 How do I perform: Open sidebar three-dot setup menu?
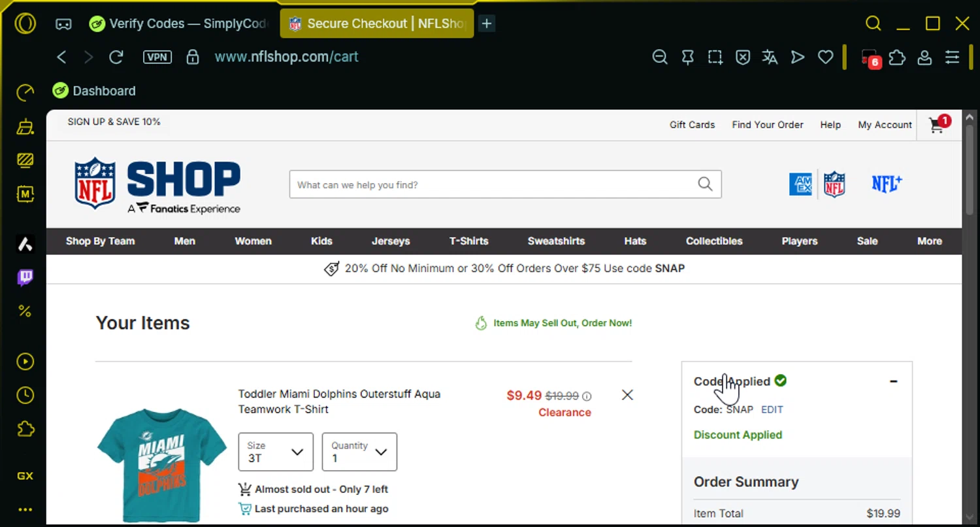tap(25, 509)
